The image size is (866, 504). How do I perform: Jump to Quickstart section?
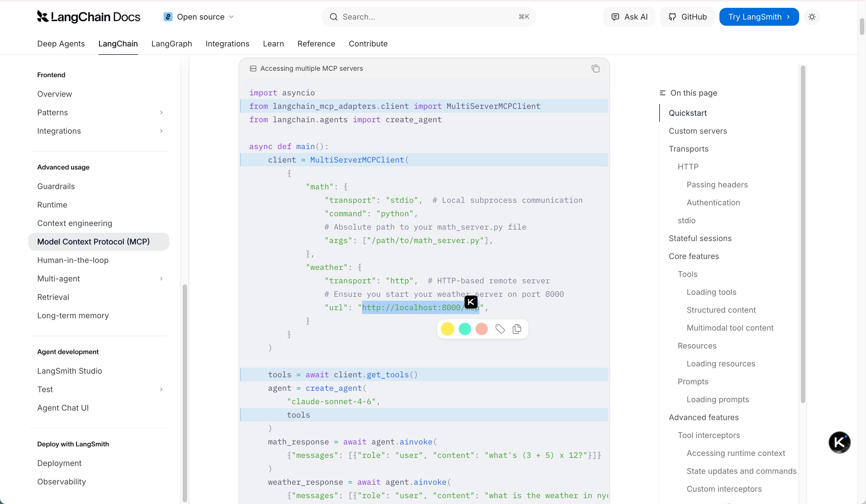point(688,113)
